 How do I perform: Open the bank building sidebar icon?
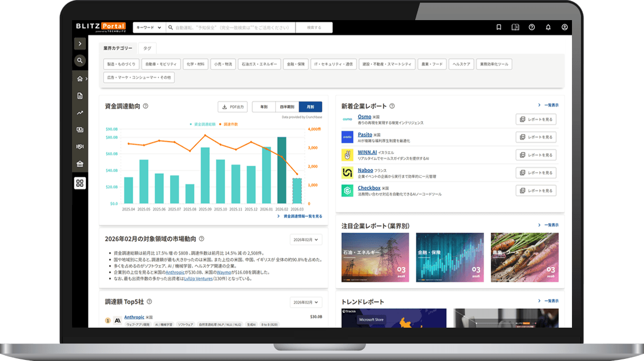80,164
